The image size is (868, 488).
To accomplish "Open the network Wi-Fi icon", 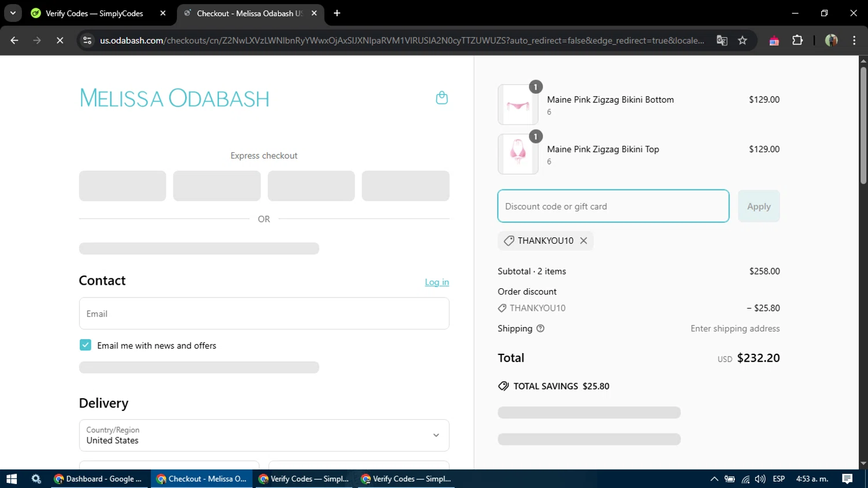I will (x=745, y=479).
